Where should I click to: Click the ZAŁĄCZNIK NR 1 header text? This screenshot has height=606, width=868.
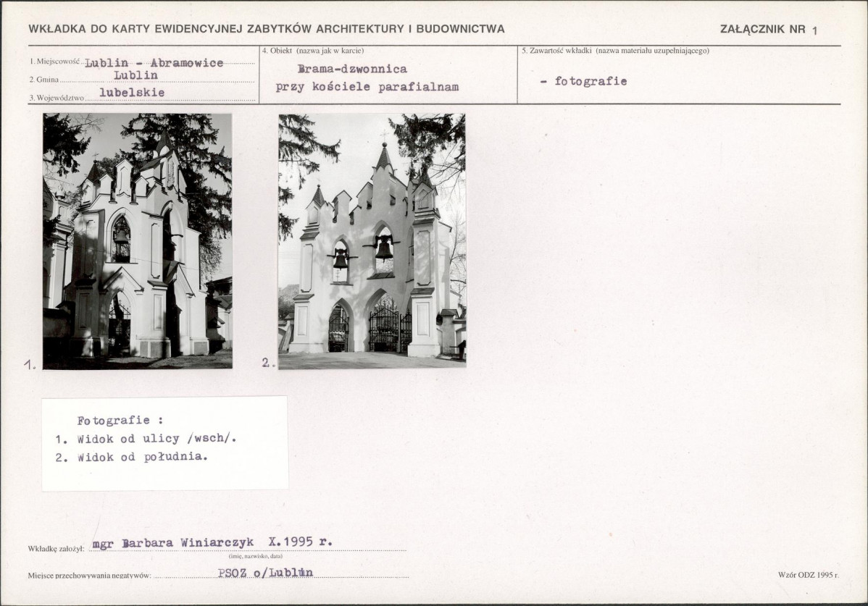[769, 30]
